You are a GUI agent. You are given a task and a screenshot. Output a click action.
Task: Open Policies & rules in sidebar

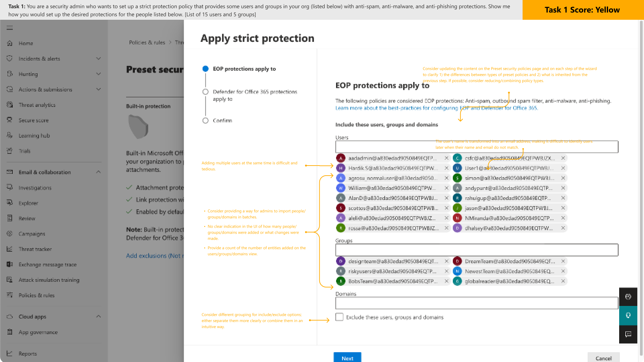(x=37, y=295)
